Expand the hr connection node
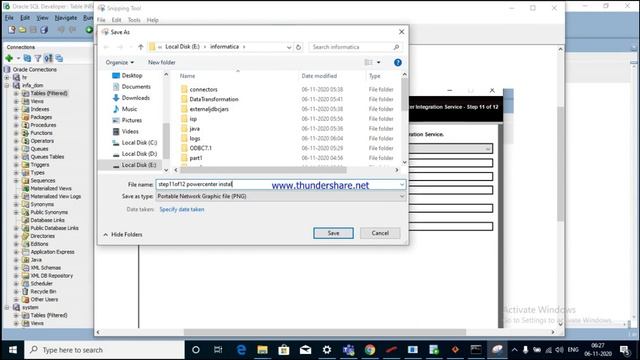Screen dimensions: 640x360 click(7, 78)
